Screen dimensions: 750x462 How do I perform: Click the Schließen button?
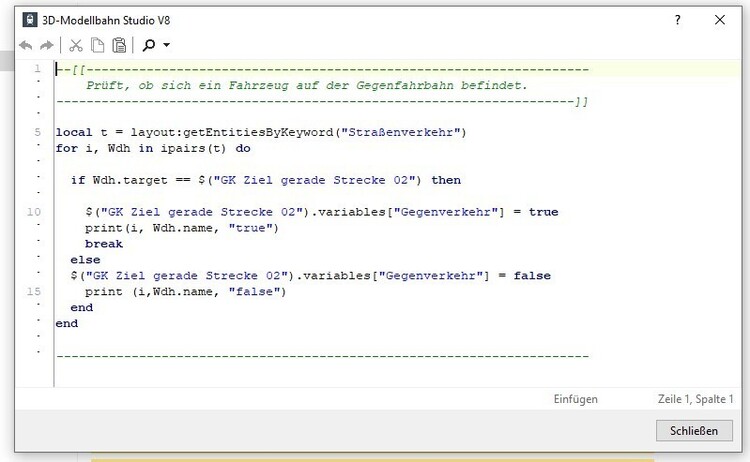[x=694, y=430]
